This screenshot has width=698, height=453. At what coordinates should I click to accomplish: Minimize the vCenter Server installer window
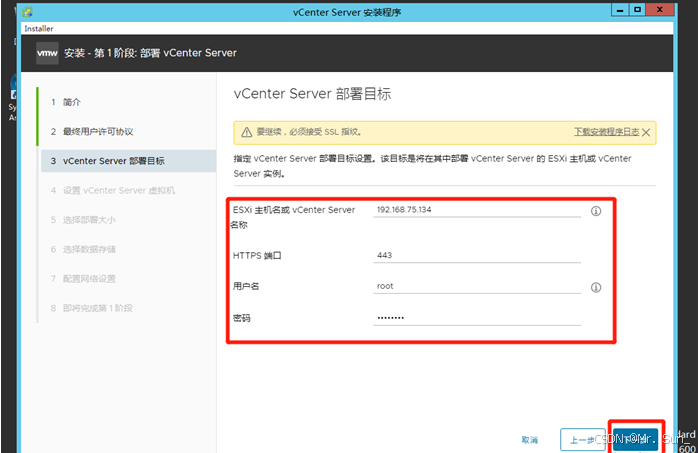click(620, 10)
